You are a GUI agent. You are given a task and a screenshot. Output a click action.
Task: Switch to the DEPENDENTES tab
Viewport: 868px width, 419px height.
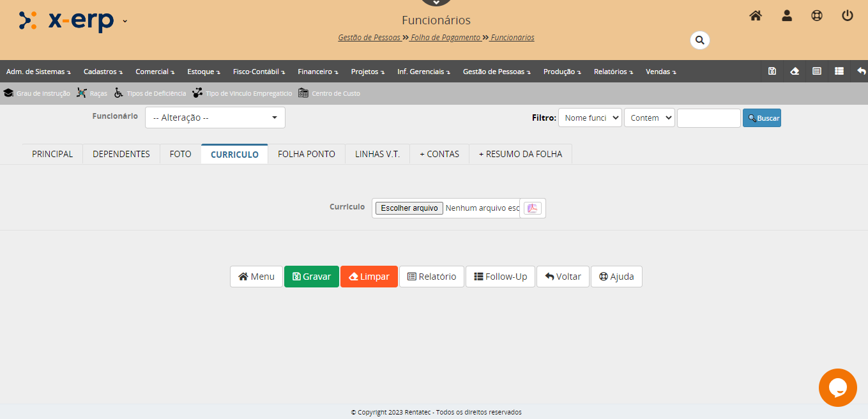121,154
